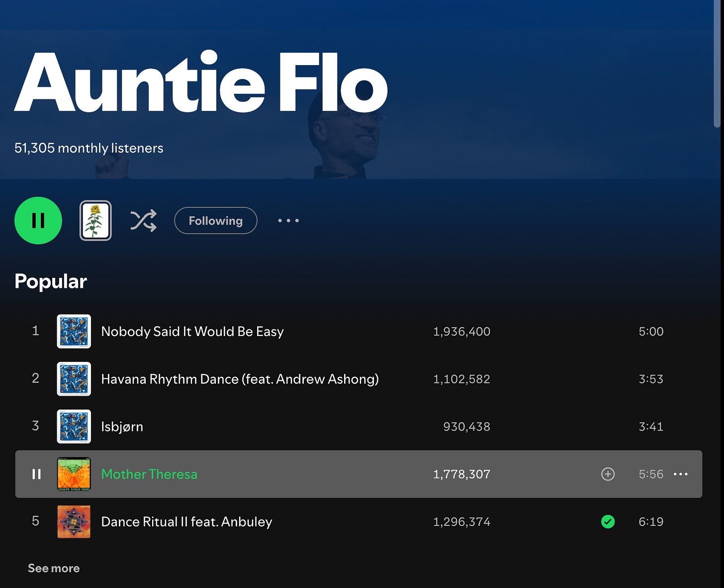Toggle shuffle for Auntie Flo
Viewport: 724px width, 588px height.
click(144, 221)
